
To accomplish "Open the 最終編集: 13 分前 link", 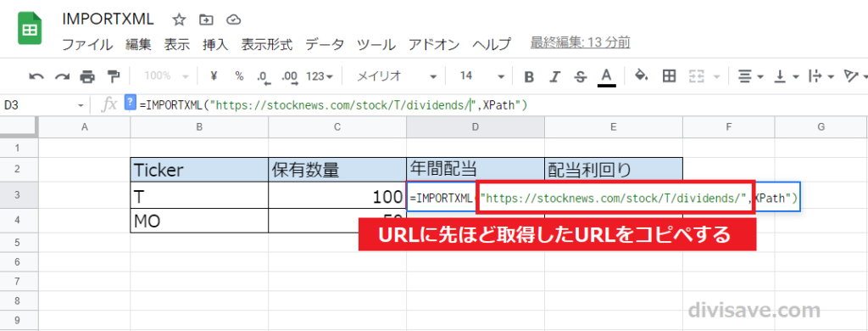I will [x=580, y=42].
